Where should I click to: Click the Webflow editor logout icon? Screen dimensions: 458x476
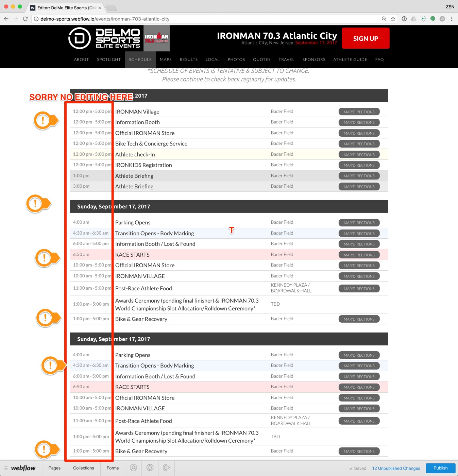[166, 468]
